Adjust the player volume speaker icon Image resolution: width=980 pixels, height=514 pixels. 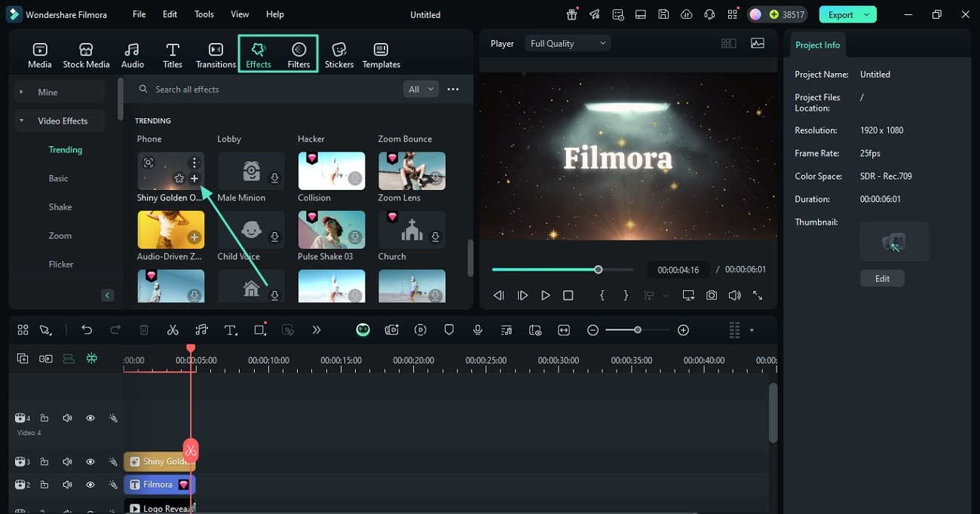coord(734,295)
